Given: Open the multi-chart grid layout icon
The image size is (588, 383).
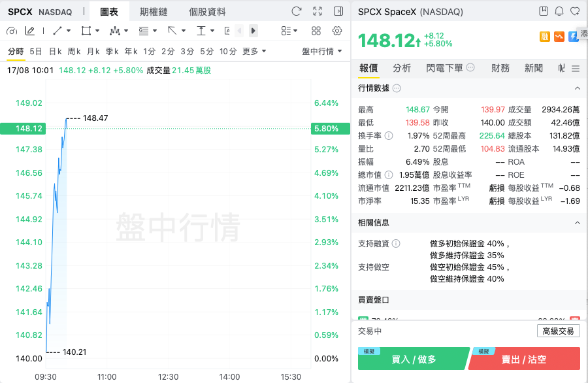Looking at the screenshot, I should [x=316, y=31].
